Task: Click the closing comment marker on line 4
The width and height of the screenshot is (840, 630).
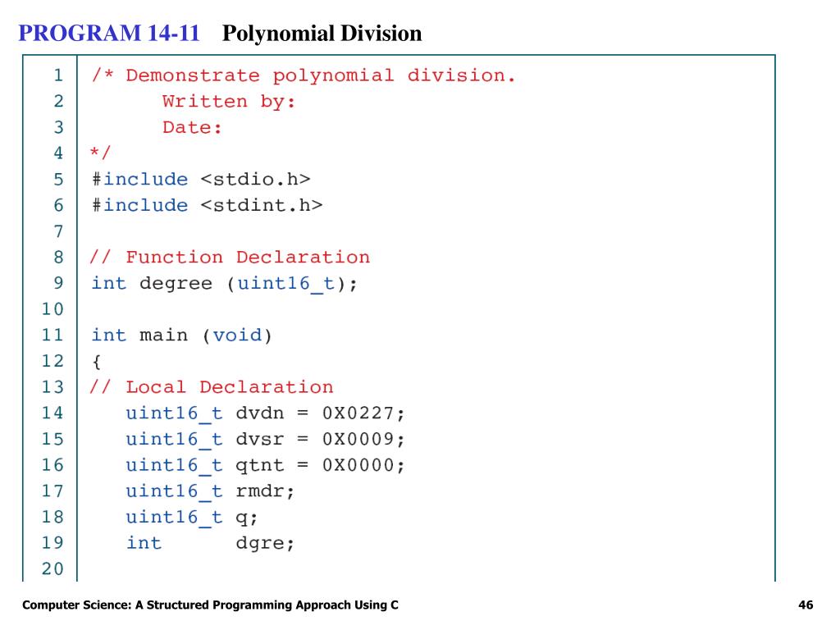Action: (100, 153)
